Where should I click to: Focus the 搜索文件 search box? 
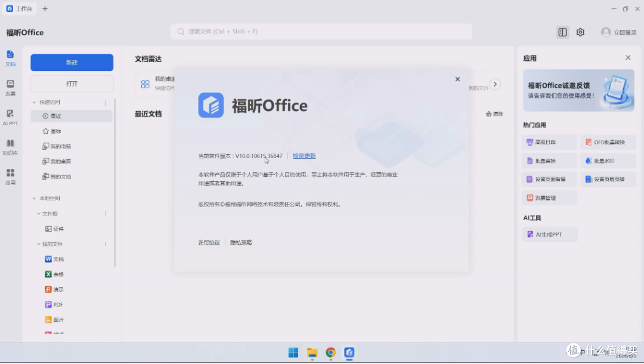[x=321, y=32]
